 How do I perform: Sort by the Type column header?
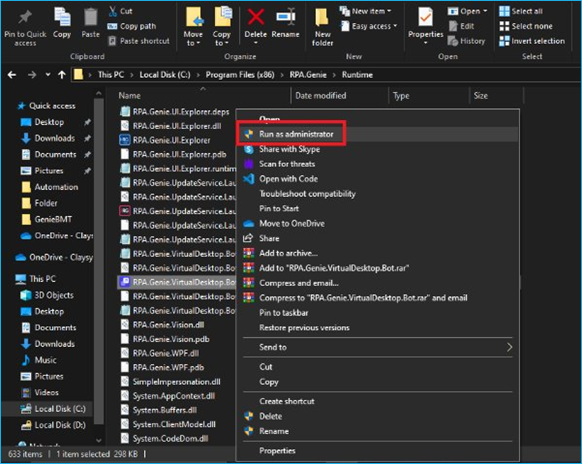[x=401, y=95]
